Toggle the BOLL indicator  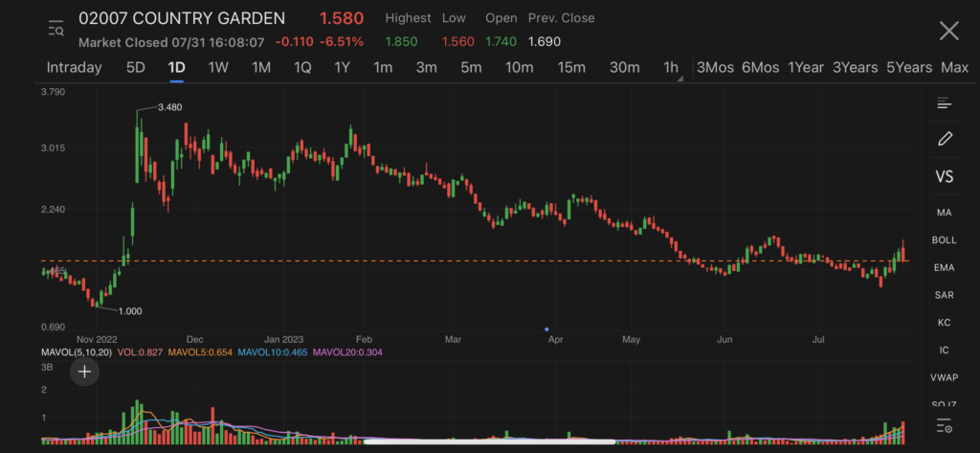point(945,240)
